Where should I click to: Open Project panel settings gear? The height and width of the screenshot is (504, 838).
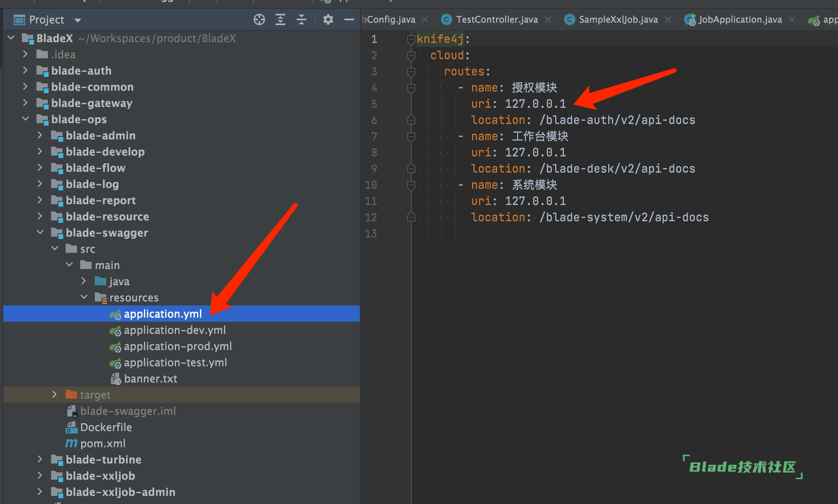coord(328,19)
